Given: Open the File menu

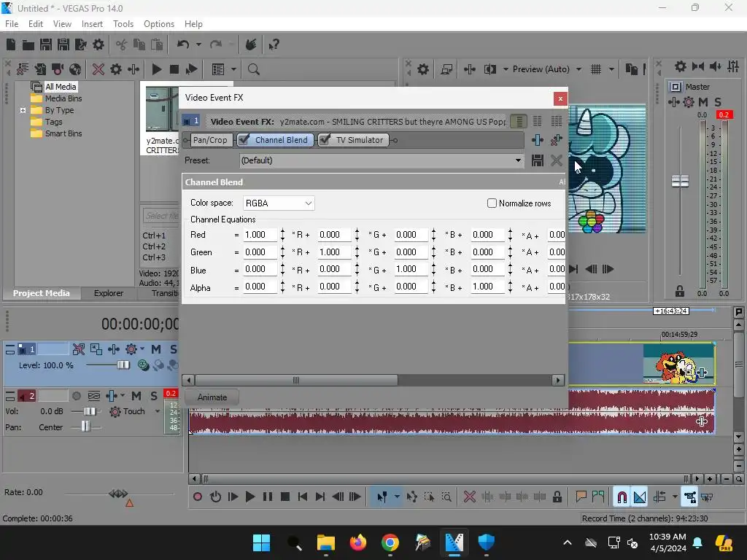Looking at the screenshot, I should 12,24.
